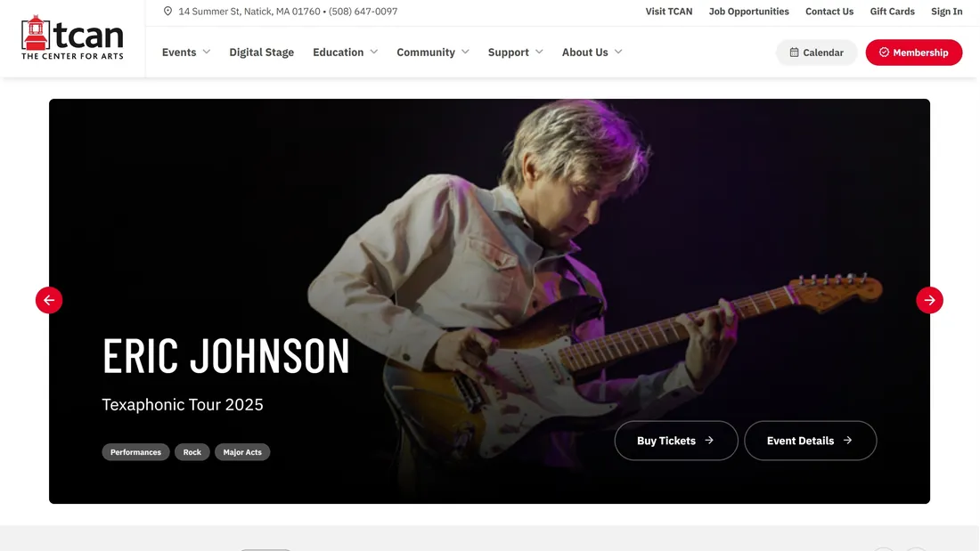Image resolution: width=980 pixels, height=551 pixels.
Task: Open the Gift Cards link
Action: (x=892, y=12)
